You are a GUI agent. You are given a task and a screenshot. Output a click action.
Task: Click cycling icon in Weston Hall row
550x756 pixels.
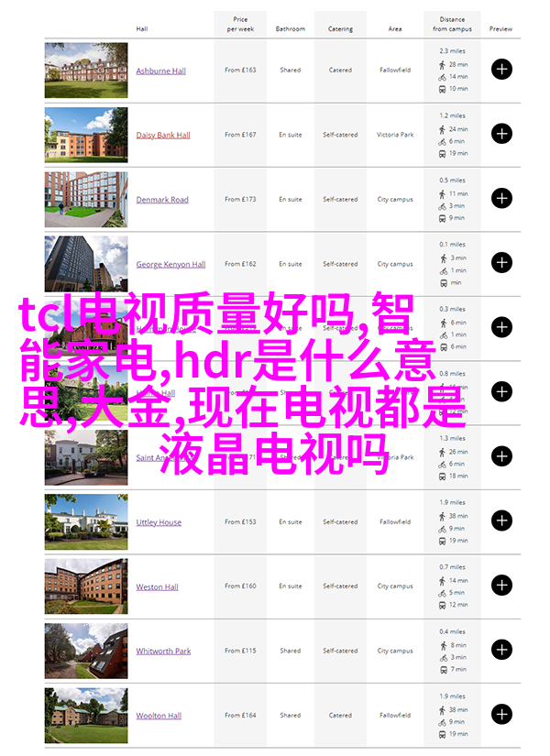click(x=443, y=593)
